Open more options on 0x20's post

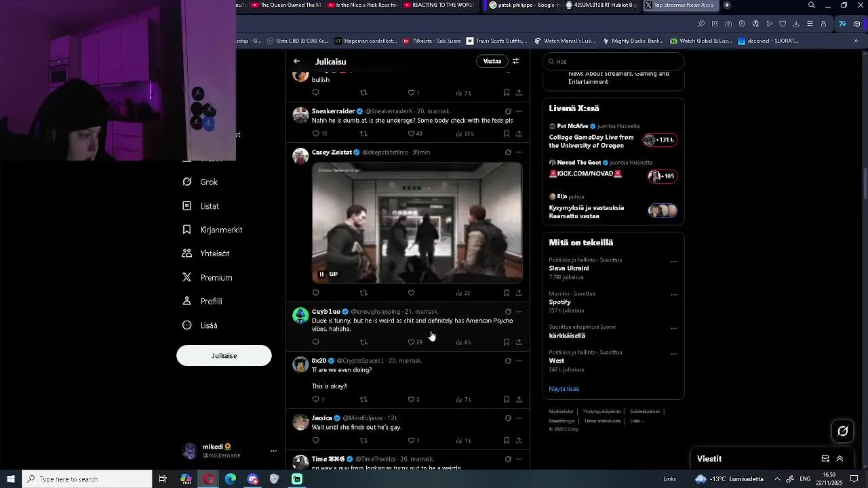[x=519, y=361]
